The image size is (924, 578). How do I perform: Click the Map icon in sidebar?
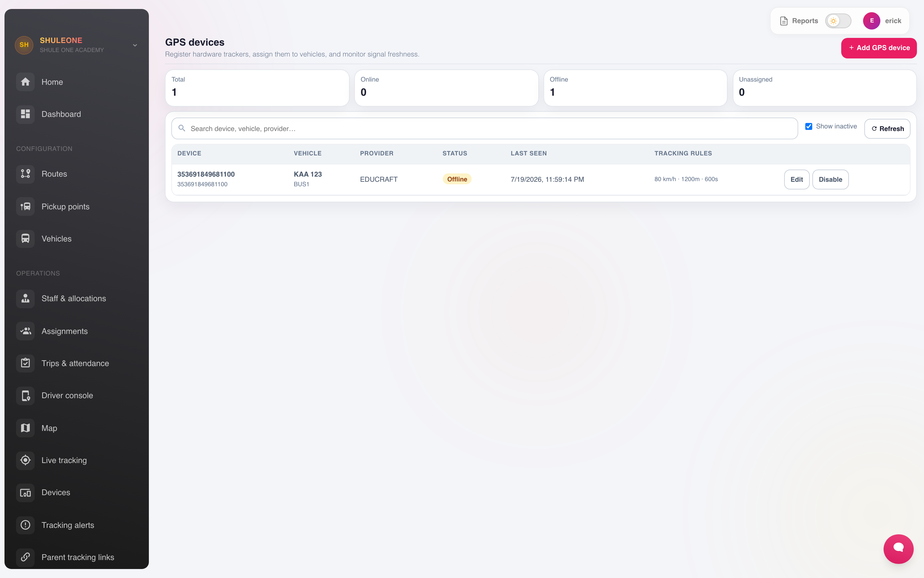(x=25, y=428)
